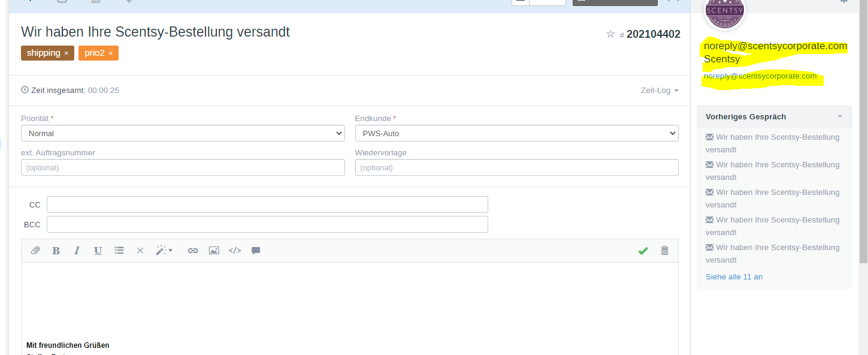Click the vertical scrollbar at the right edge
The width and height of the screenshot is (868, 355).
(863, 132)
